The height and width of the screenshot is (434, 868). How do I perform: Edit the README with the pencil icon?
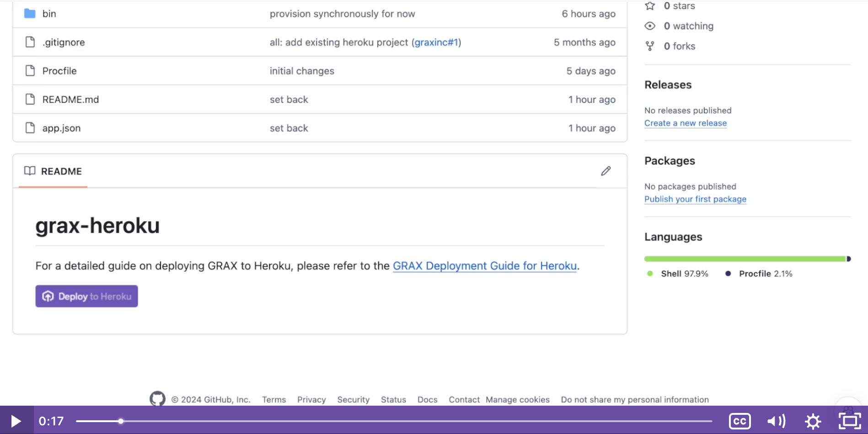[605, 171]
